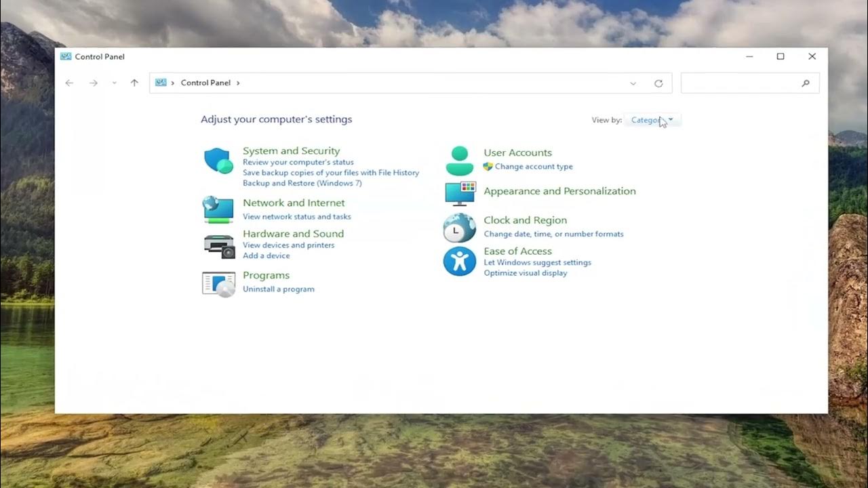
Task: Maximize the Control Panel window
Action: pyautogui.click(x=781, y=56)
